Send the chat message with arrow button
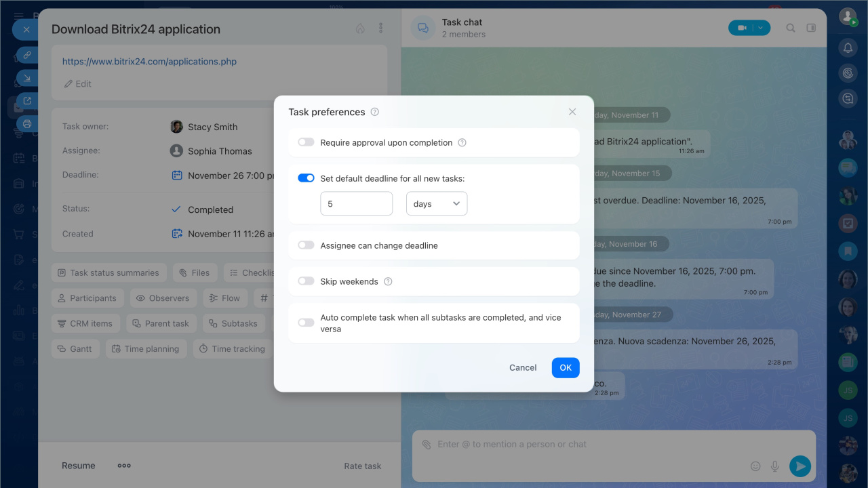Viewport: 868px width, 488px height. [x=800, y=466]
